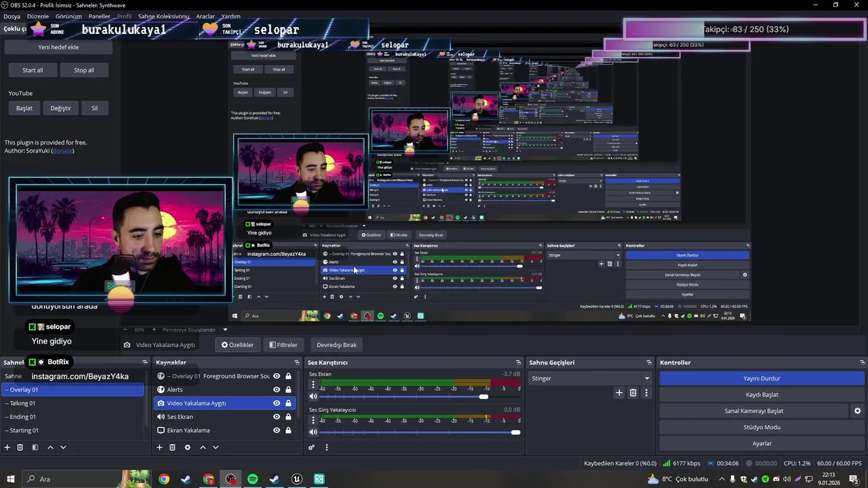
Task: Open transition properties three-dot menu
Action: pyautogui.click(x=646, y=392)
